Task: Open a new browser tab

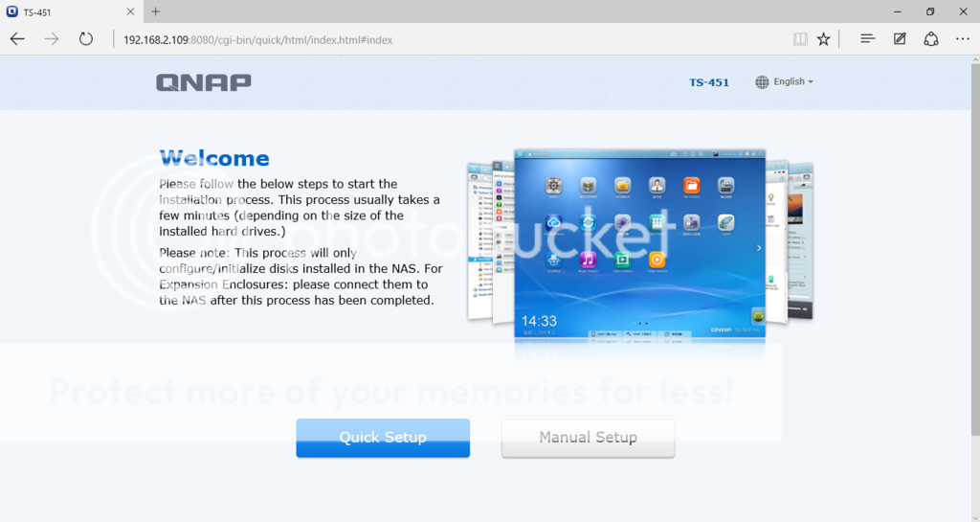Action: (155, 11)
